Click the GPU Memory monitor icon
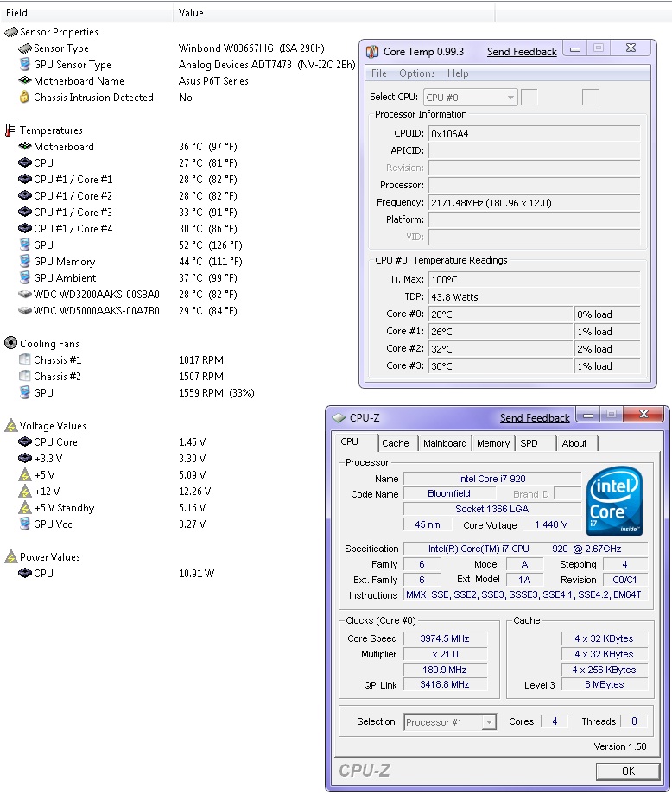Viewport: 672px width, 794px height. [x=24, y=261]
